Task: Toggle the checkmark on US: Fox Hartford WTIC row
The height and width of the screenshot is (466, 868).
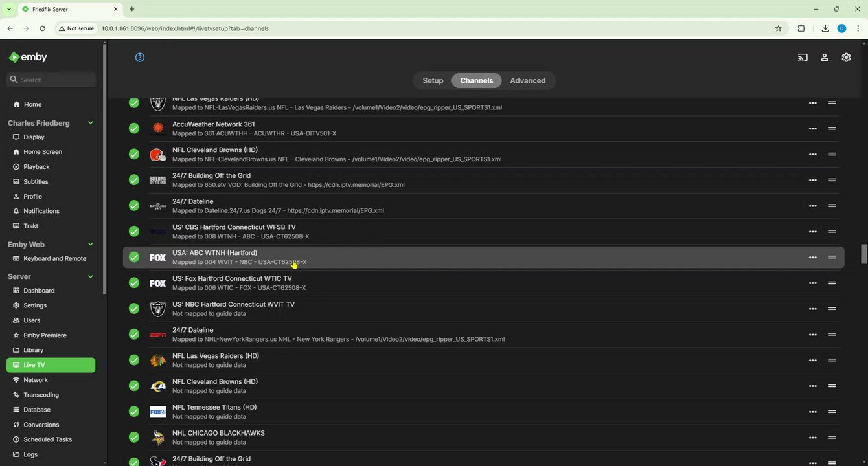Action: (x=134, y=283)
